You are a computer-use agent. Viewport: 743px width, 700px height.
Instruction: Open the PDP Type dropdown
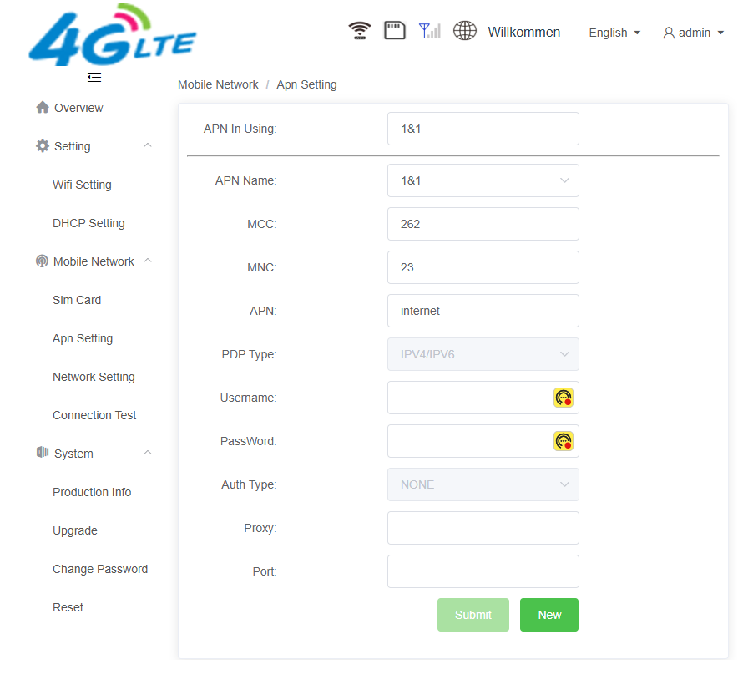[x=483, y=354]
